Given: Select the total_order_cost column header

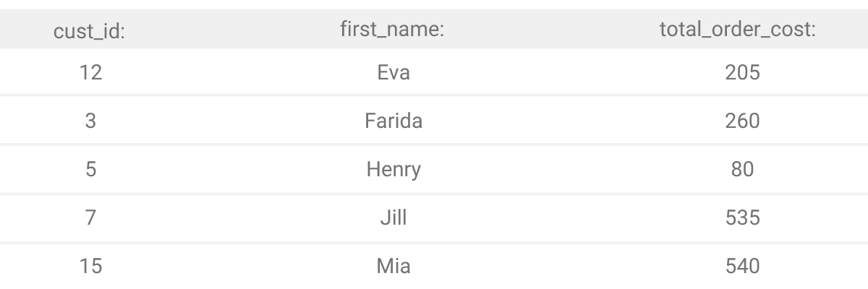Looking at the screenshot, I should 742,30.
